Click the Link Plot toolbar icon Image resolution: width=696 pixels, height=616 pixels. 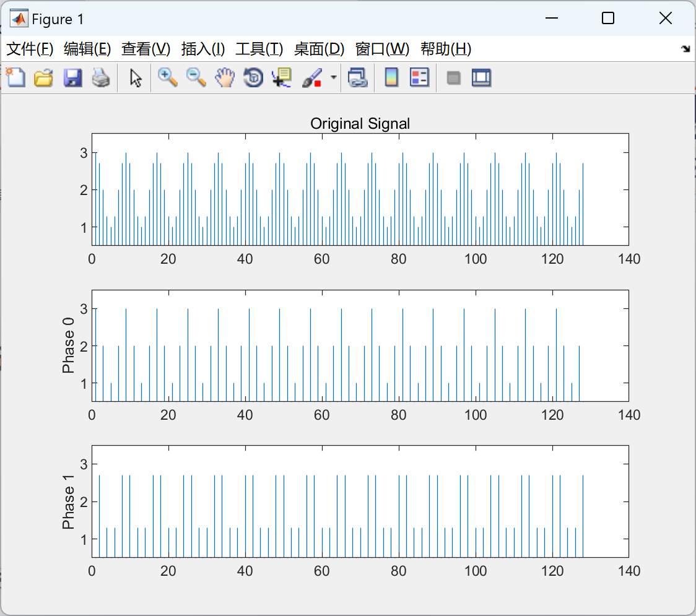[358, 77]
